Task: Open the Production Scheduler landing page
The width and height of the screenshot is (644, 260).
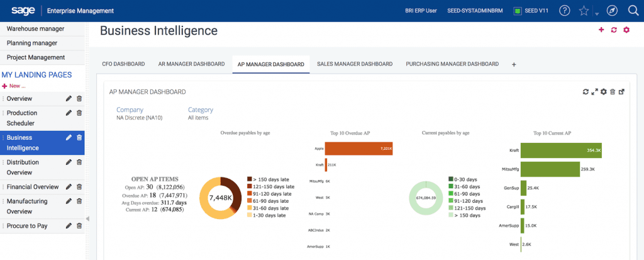Action: point(22,118)
